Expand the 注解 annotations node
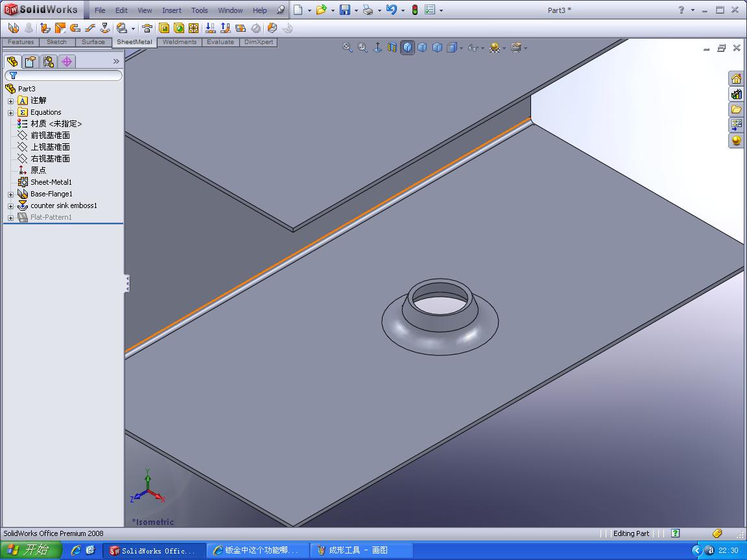Screen dimensions: 747x560 pyautogui.click(x=10, y=101)
